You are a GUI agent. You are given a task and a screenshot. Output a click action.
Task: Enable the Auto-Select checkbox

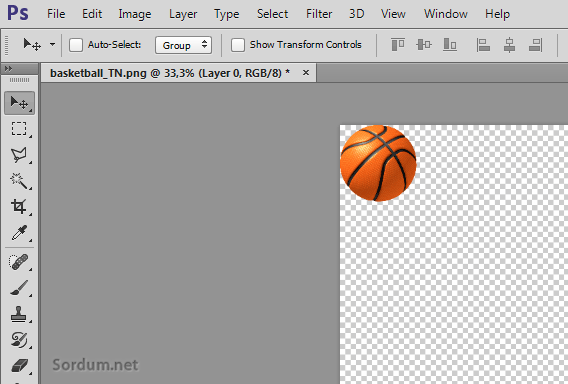click(x=76, y=45)
